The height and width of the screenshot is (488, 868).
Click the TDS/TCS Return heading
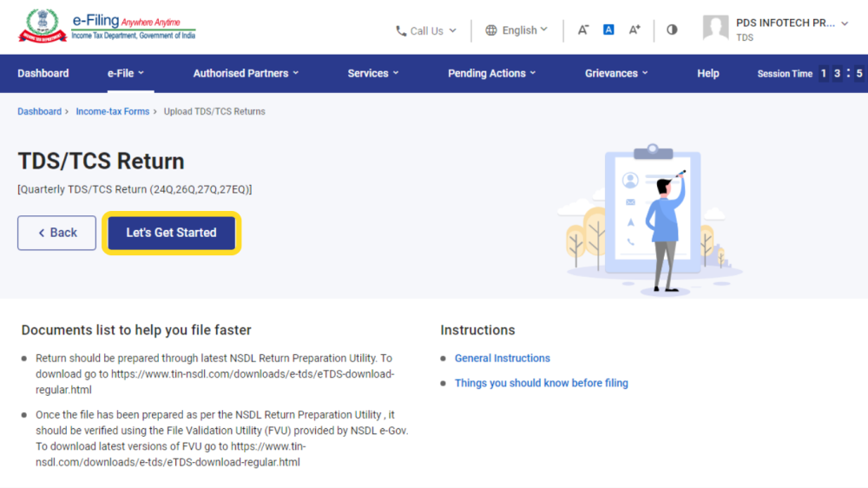point(102,162)
